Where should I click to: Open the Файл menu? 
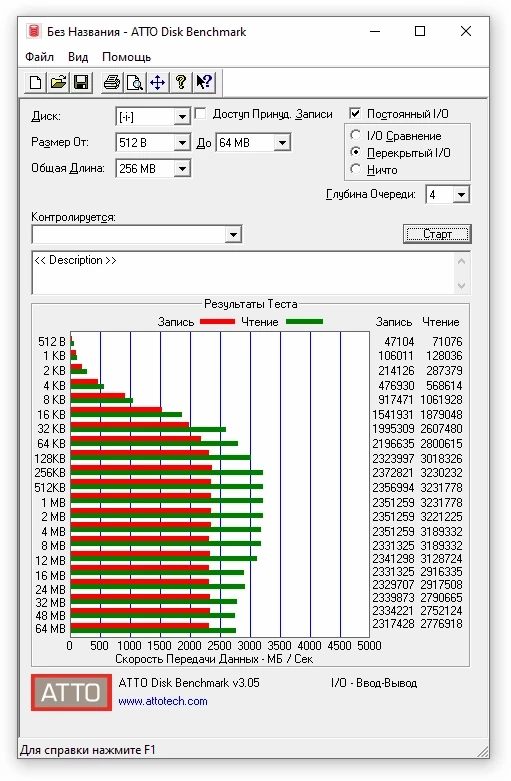[x=39, y=57]
